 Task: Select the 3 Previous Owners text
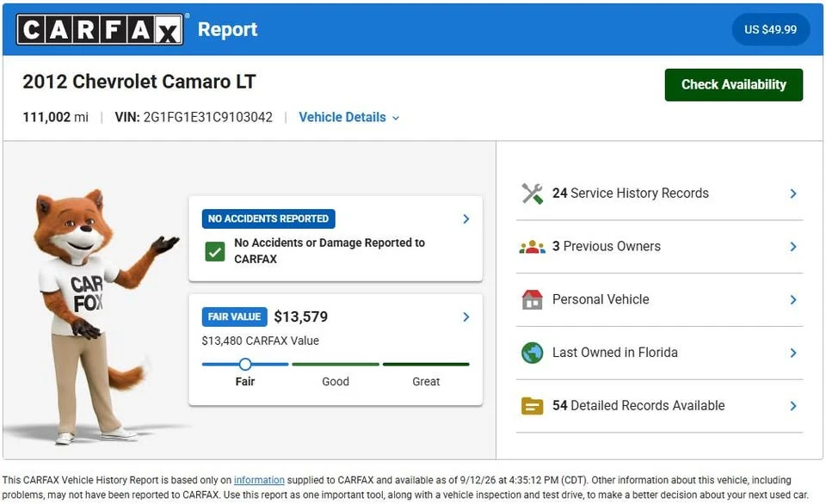[607, 247]
